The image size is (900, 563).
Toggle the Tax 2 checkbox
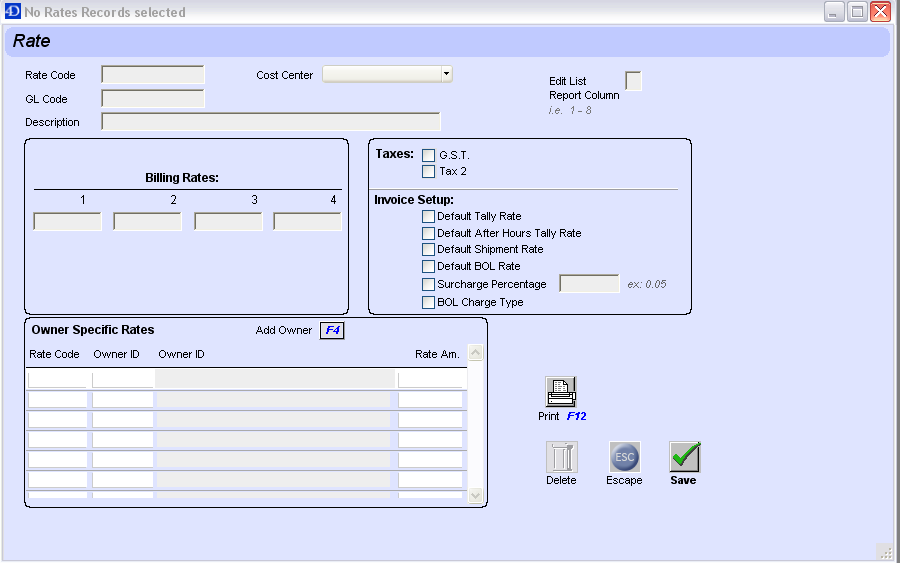click(x=429, y=171)
